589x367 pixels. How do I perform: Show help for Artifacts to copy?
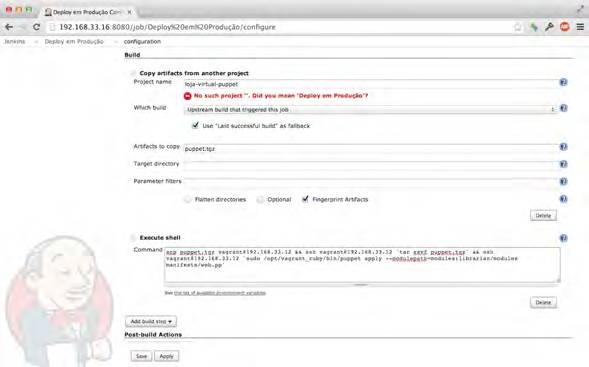click(563, 147)
